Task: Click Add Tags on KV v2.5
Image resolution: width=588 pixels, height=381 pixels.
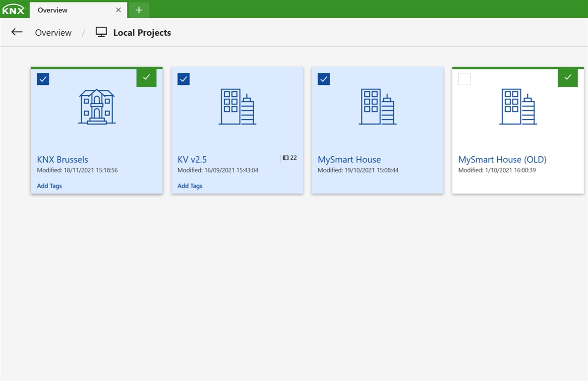Action: pyautogui.click(x=190, y=186)
